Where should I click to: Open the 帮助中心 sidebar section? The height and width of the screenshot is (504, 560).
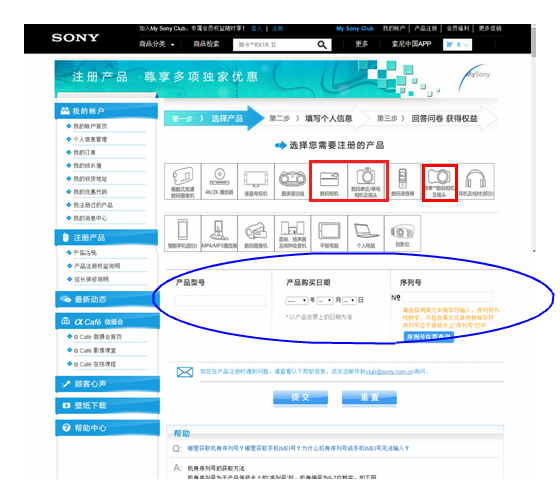pyautogui.click(x=107, y=428)
